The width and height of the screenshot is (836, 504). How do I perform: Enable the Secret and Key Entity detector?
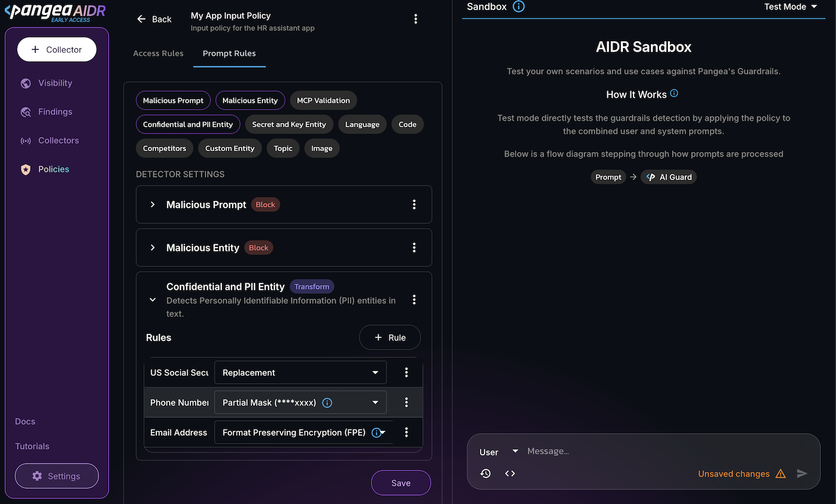[289, 124]
